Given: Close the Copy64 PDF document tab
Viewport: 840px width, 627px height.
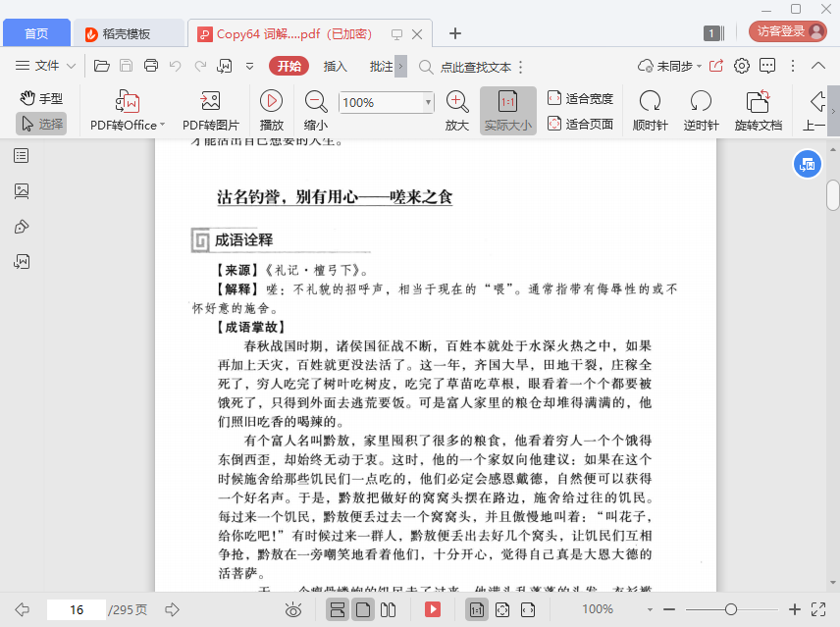Looking at the screenshot, I should pos(417,34).
